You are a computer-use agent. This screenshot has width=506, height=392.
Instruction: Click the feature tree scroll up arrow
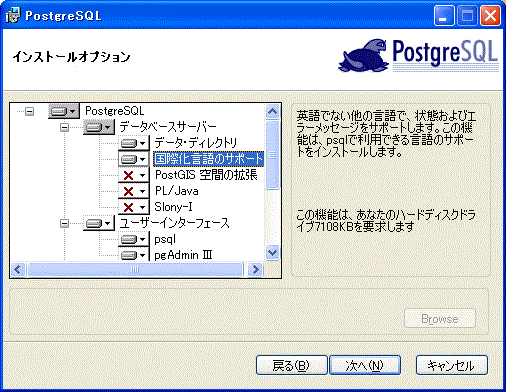pos(273,112)
